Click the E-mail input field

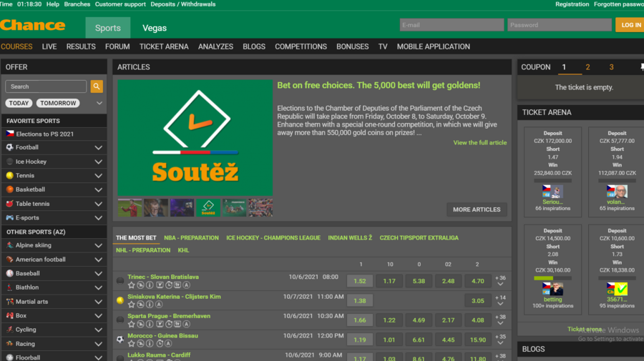click(451, 25)
